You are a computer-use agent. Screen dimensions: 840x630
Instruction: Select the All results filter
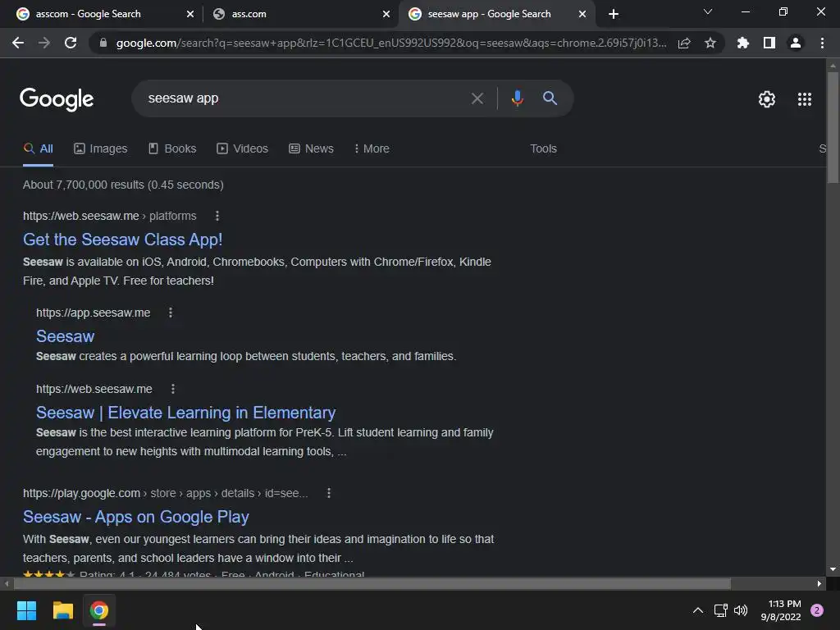tap(38, 149)
